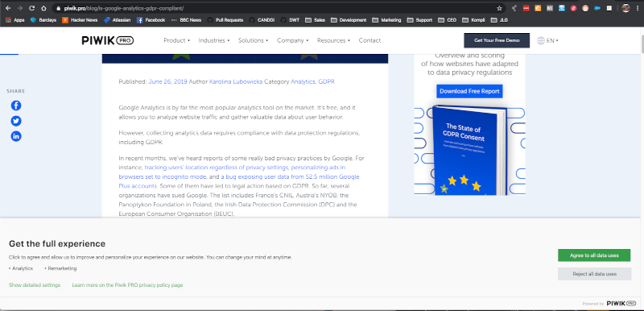Open the Analytics category link

[x=303, y=81]
